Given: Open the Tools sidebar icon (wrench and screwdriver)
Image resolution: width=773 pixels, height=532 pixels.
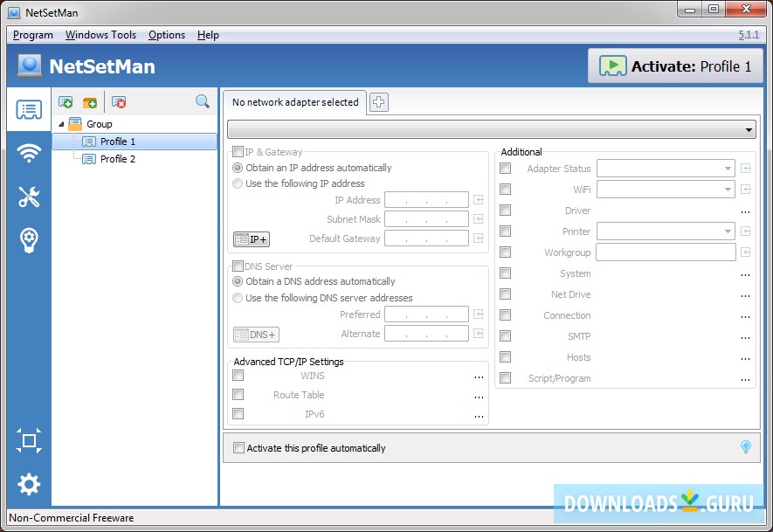Looking at the screenshot, I should coord(29,197).
